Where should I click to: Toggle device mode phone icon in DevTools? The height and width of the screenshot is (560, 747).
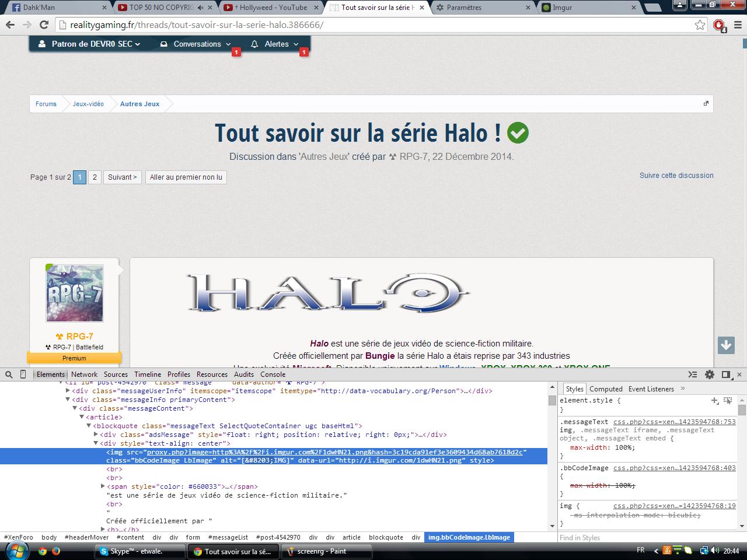coord(23,374)
